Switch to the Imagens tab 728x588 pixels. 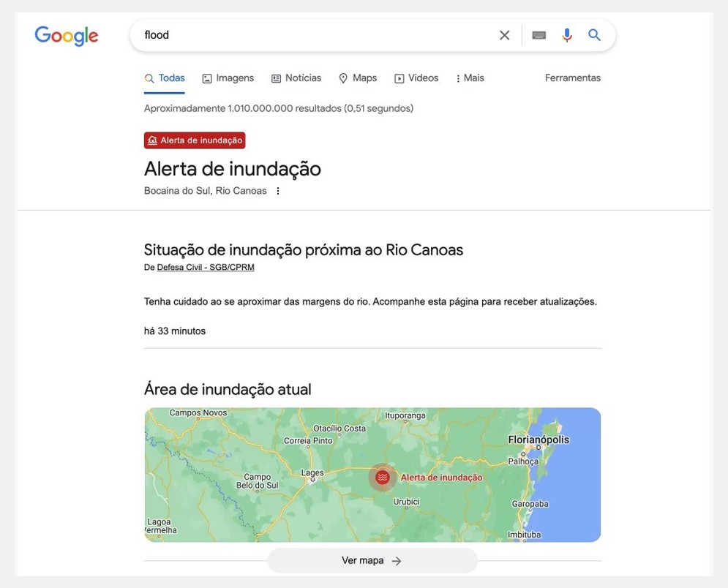[x=228, y=78]
